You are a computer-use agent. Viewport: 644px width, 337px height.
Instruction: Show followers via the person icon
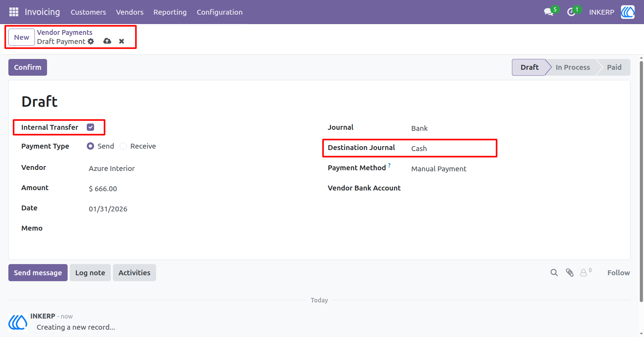(584, 272)
